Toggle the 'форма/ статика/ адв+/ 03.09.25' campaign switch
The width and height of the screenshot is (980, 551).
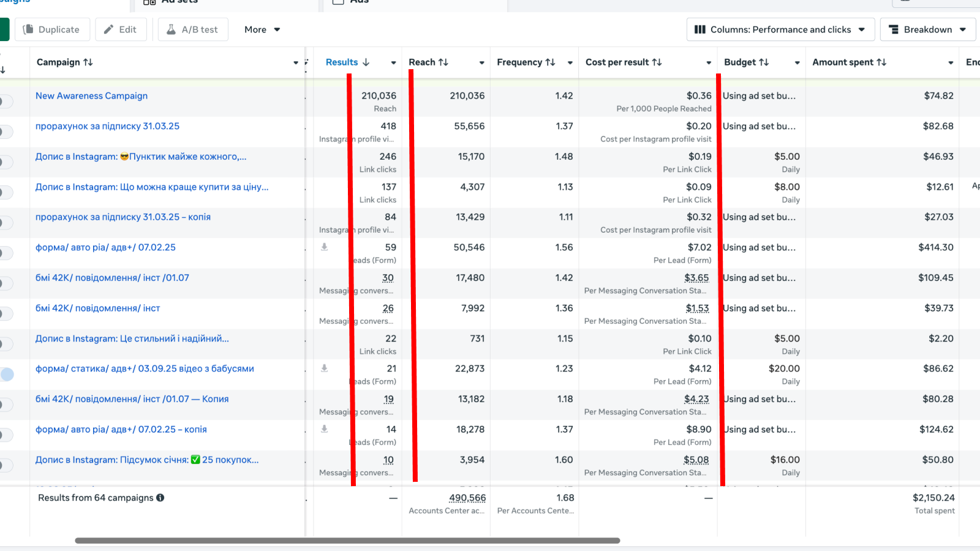point(6,374)
